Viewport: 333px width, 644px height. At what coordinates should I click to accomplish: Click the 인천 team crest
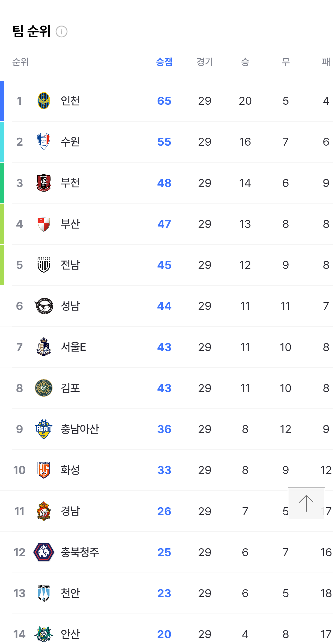pos(44,101)
